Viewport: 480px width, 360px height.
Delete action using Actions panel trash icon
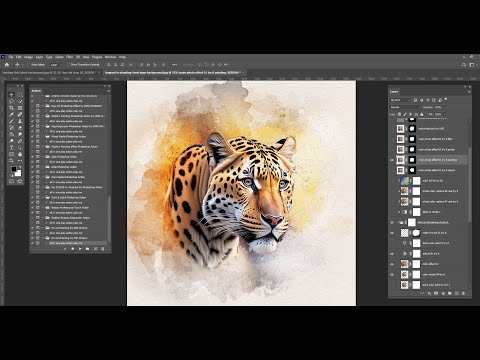(x=102, y=249)
